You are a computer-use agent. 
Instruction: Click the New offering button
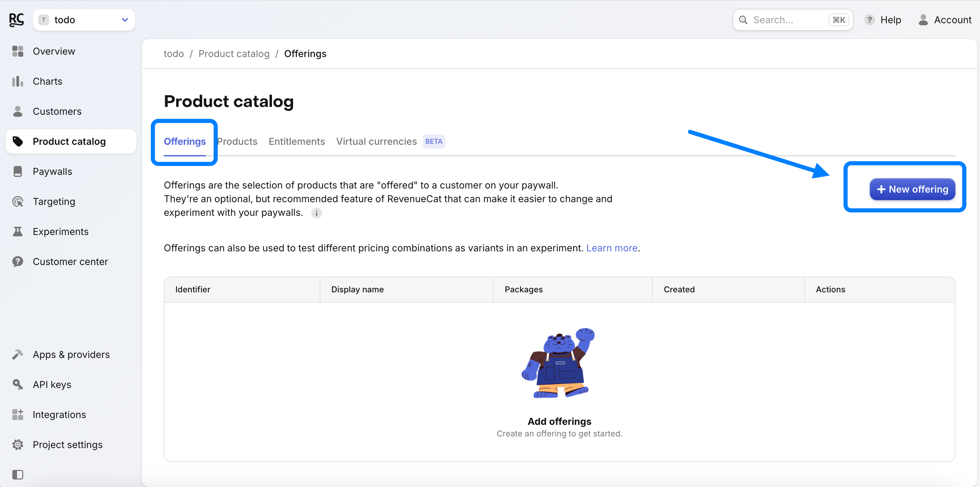click(912, 189)
